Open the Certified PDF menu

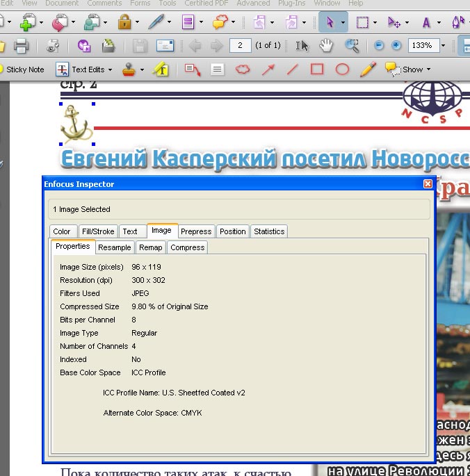[206, 3]
